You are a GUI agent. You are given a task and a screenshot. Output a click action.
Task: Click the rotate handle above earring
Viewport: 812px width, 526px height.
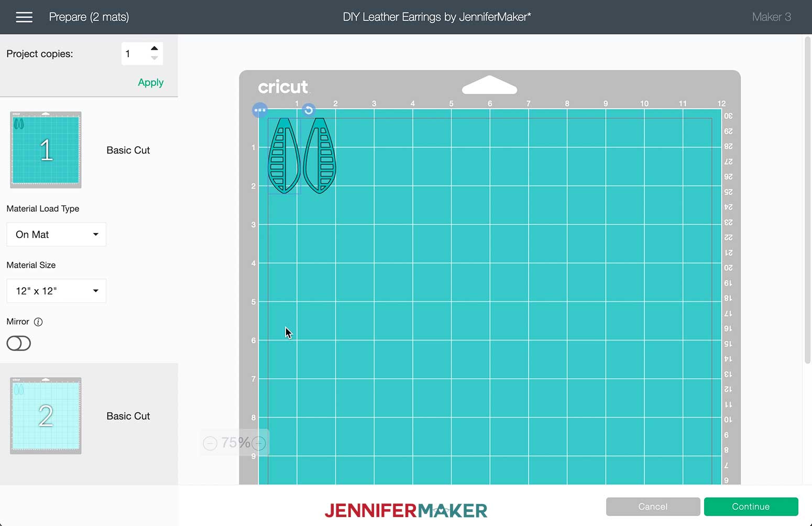click(309, 110)
